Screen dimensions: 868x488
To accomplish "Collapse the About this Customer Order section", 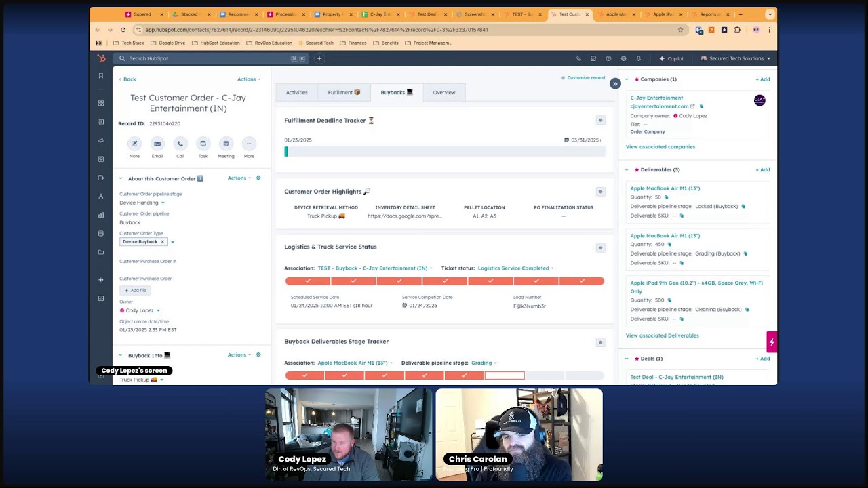I will [121, 178].
